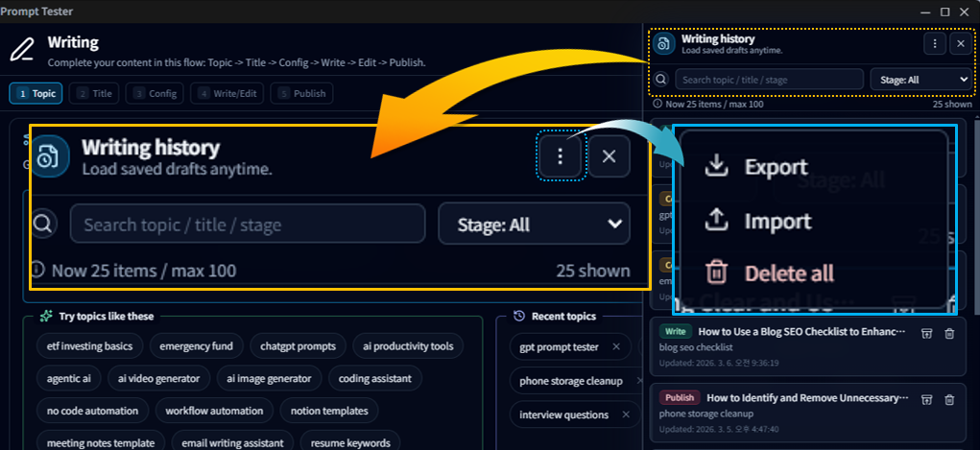Remove gpt prompt tester from recent topics
This screenshot has height=450, width=980.
616,347
